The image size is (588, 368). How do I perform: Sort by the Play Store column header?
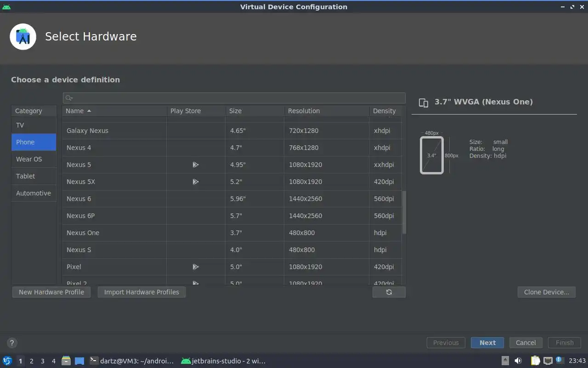tap(196, 111)
